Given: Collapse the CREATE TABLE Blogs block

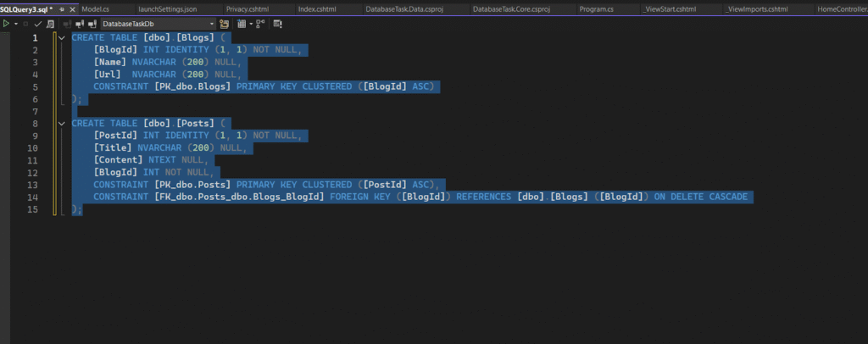Looking at the screenshot, I should (62, 38).
